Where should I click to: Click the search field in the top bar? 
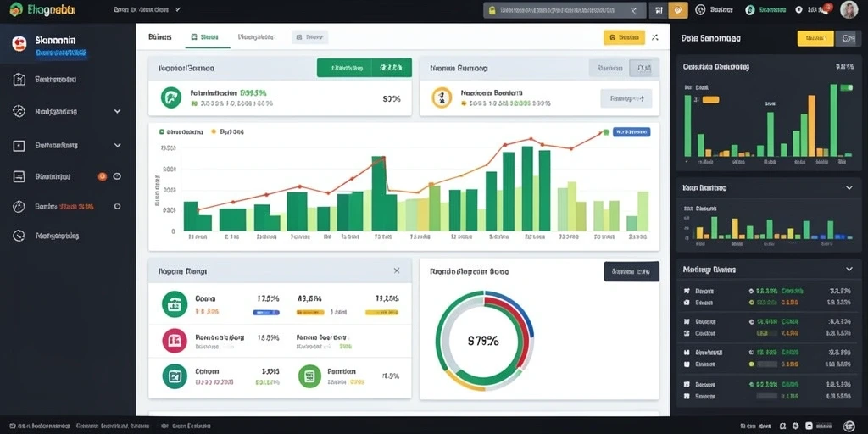565,10
